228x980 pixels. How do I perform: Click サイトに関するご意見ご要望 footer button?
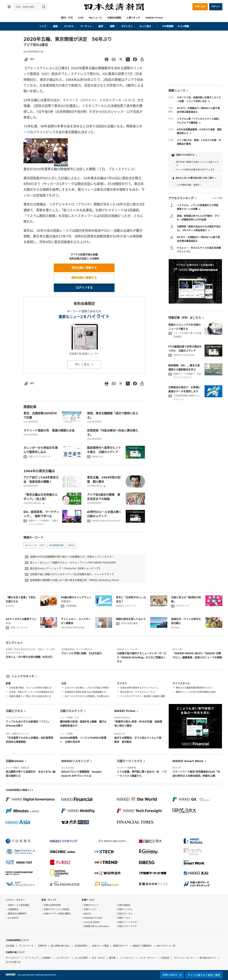204,975
